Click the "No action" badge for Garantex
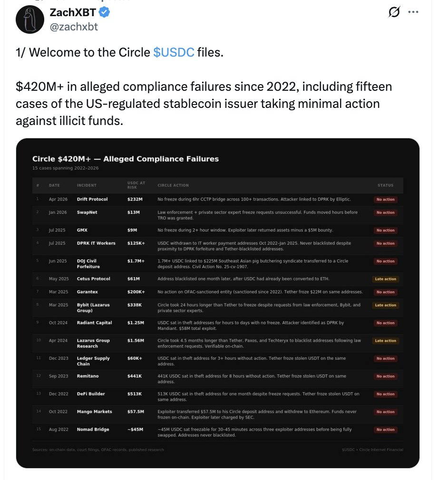The width and height of the screenshot is (448, 480). (385, 292)
